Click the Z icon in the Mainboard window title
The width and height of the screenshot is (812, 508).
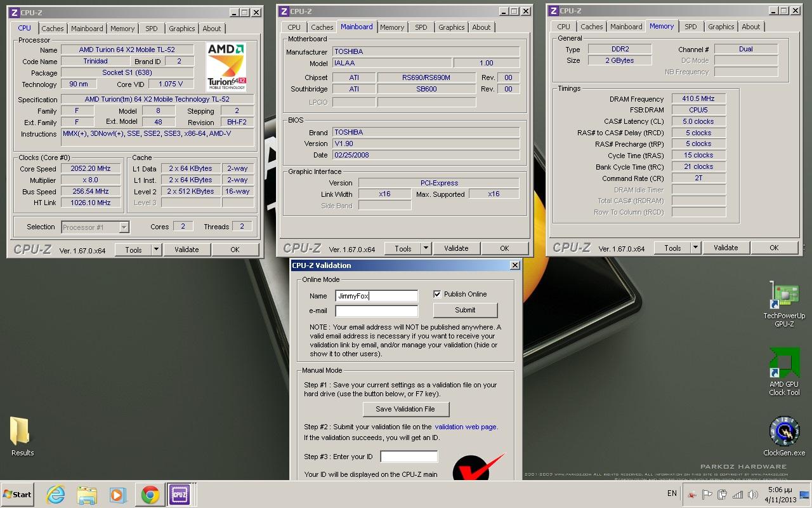tap(284, 11)
